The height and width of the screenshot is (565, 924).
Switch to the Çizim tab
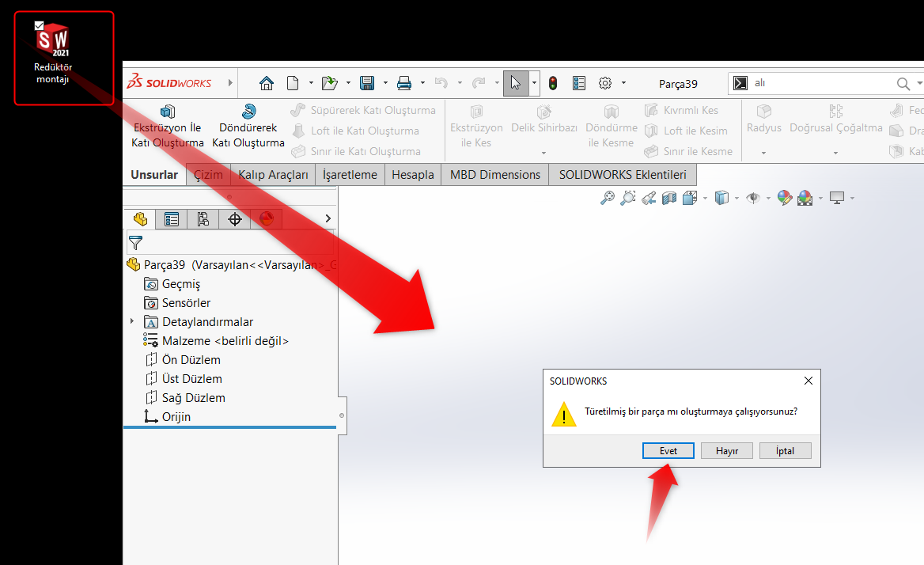(208, 175)
